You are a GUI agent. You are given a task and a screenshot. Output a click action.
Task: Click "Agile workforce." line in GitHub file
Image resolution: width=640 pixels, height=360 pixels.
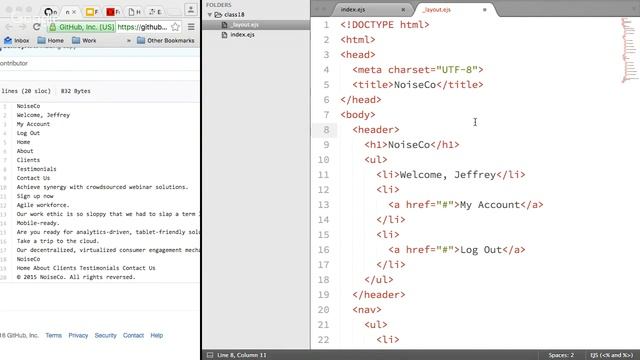pyautogui.click(x=43, y=205)
